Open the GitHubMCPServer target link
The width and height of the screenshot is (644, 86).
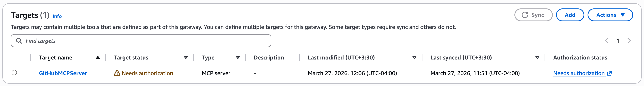pos(63,73)
